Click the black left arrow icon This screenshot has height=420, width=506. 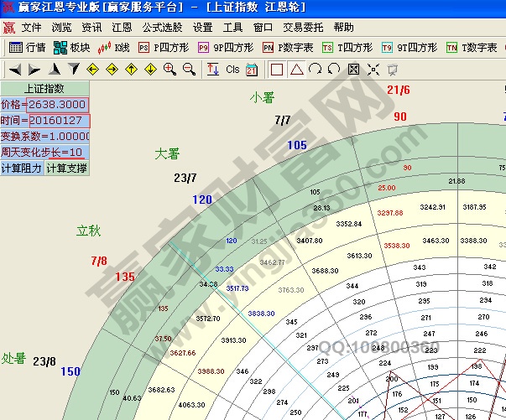14,69
